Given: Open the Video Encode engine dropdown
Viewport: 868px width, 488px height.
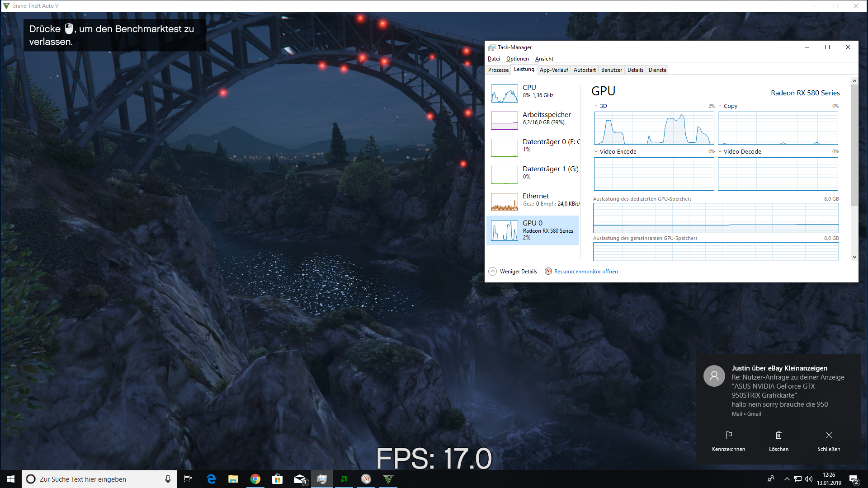Looking at the screenshot, I should pyautogui.click(x=596, y=152).
